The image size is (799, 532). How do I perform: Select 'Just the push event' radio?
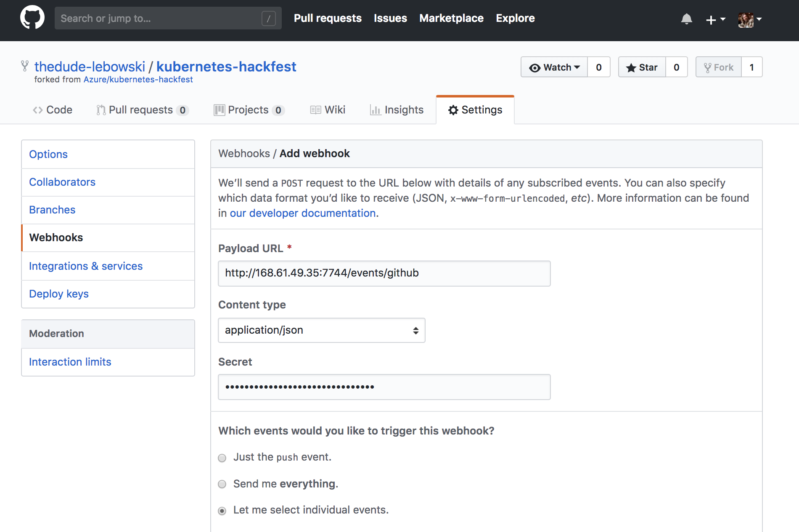222,458
